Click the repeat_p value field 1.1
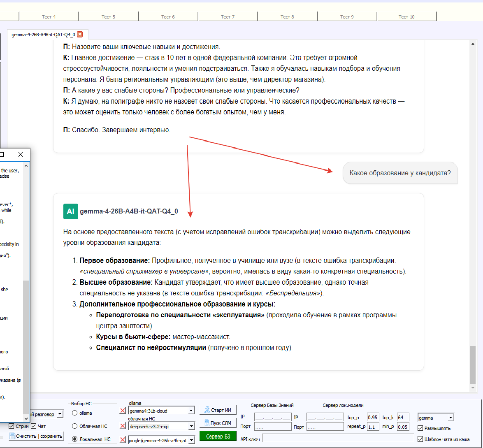Screen dimensions: 483x448 [373, 427]
